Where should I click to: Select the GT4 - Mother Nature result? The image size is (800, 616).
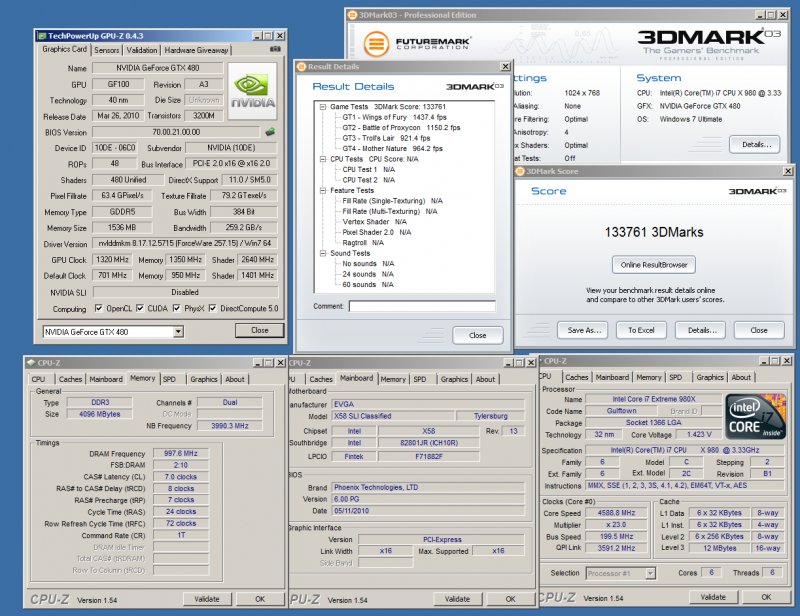392,149
